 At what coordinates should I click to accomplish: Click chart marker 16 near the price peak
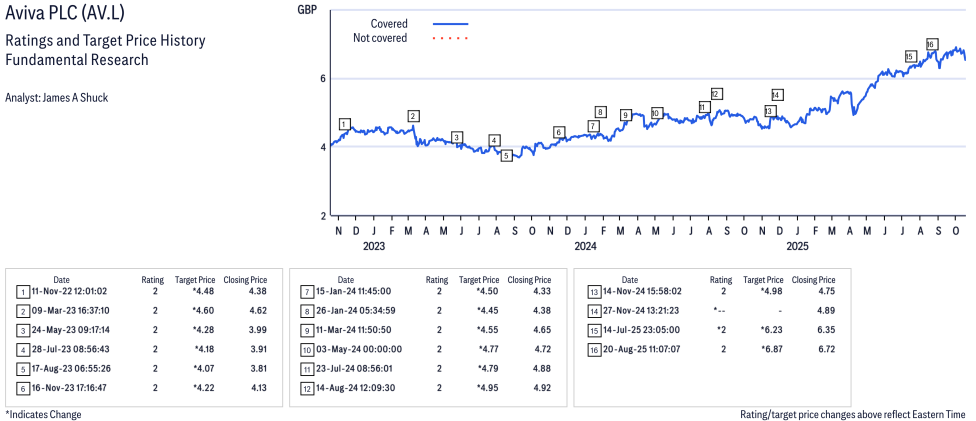[931, 44]
